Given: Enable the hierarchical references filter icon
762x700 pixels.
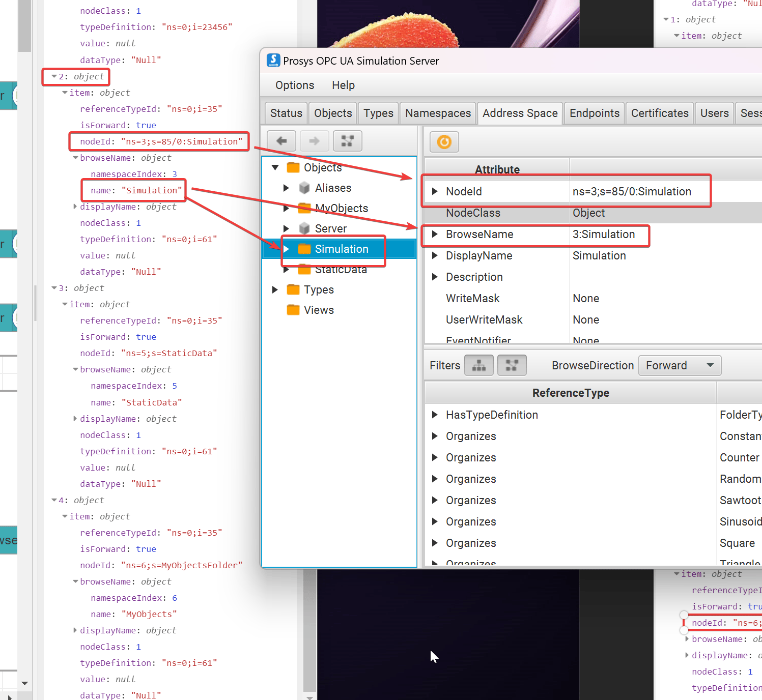Looking at the screenshot, I should tap(478, 365).
